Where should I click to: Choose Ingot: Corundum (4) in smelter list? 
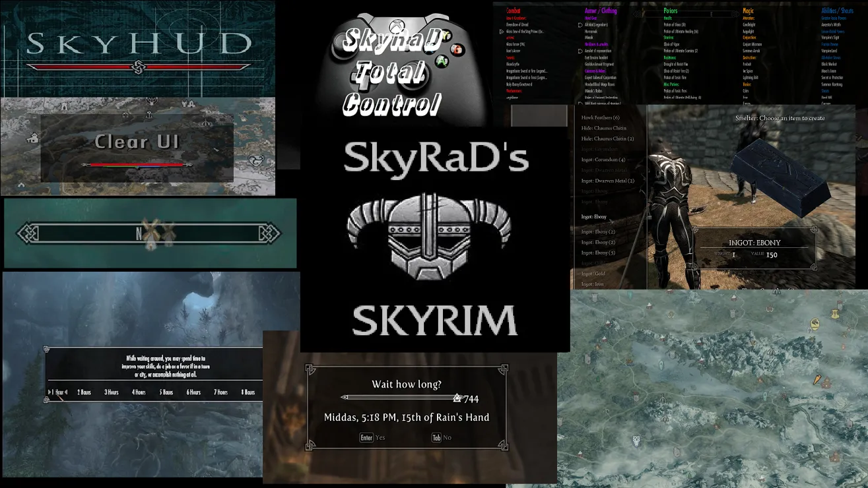pyautogui.click(x=603, y=160)
